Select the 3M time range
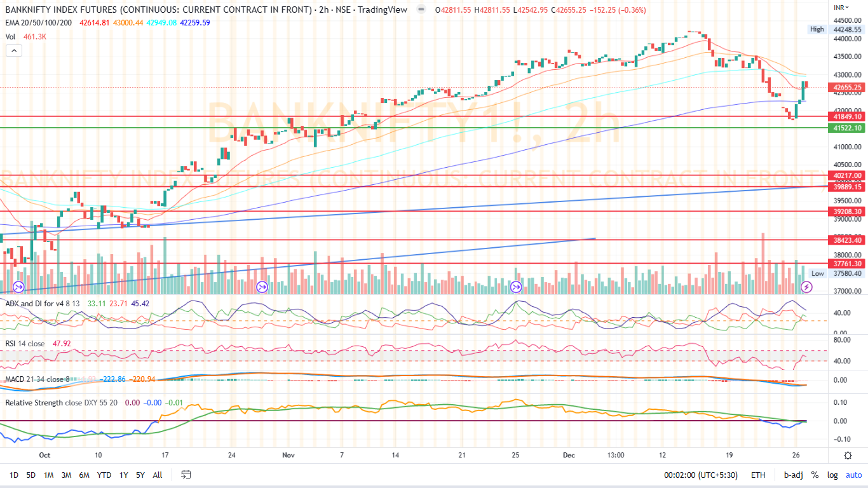Viewport: 868px width, 488px height. (66, 475)
